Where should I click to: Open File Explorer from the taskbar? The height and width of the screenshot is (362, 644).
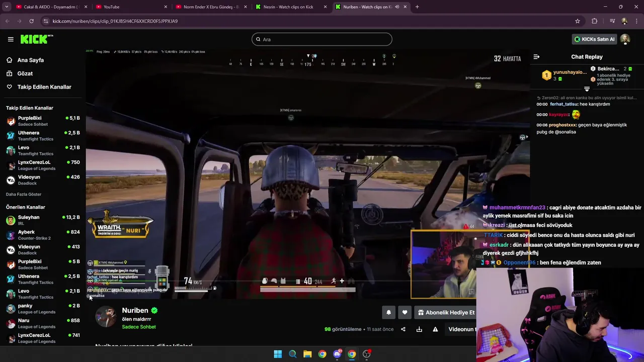point(307,354)
